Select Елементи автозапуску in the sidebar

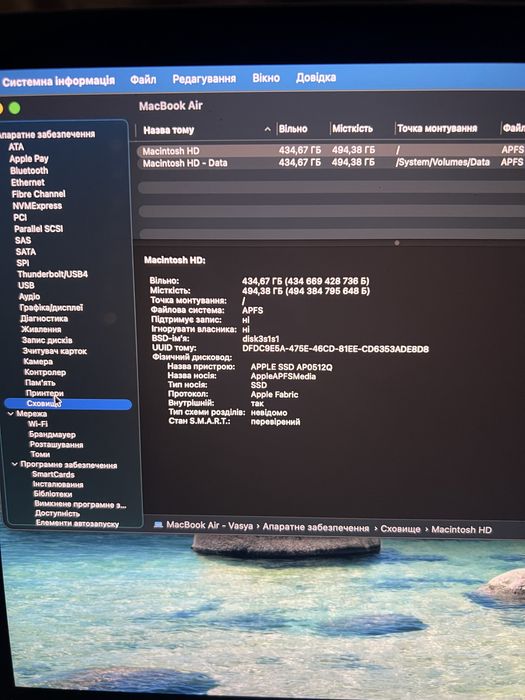coord(77,524)
